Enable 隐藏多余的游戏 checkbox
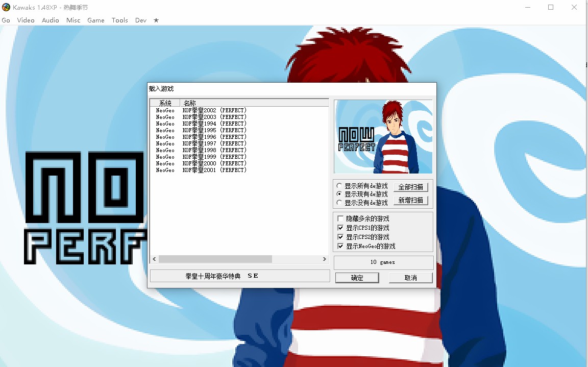Image resolution: width=588 pixels, height=367 pixels. point(363,218)
